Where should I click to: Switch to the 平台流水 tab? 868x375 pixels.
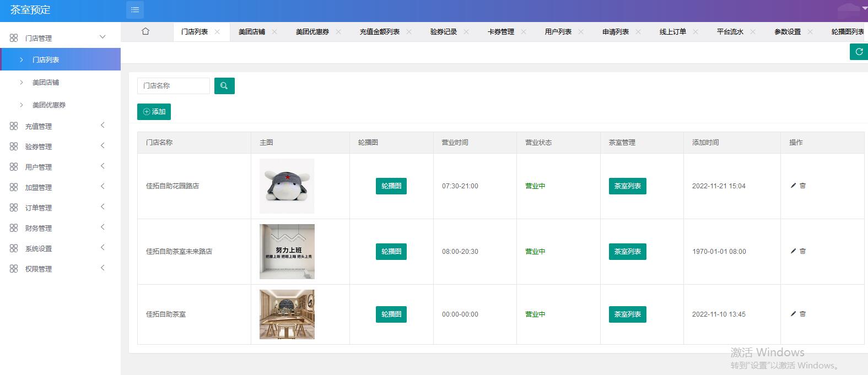coord(730,32)
